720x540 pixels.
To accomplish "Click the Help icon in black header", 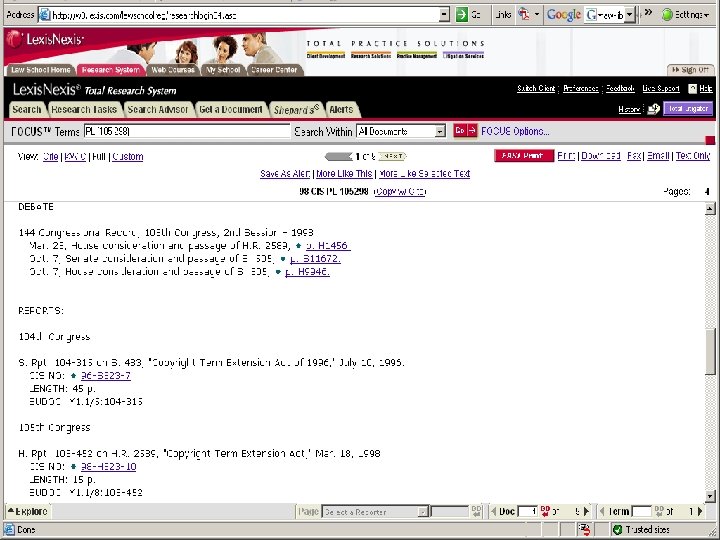I will pos(692,89).
